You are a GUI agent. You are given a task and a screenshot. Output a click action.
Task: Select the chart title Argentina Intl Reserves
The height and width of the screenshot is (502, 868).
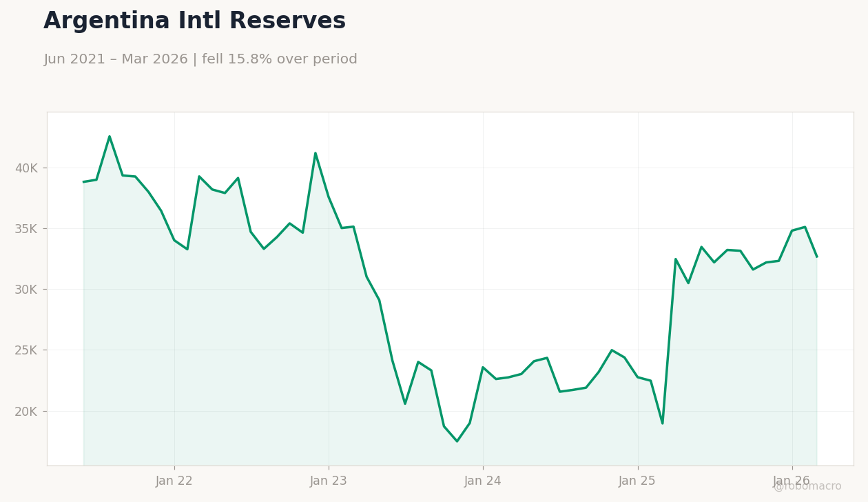pyautogui.click(x=194, y=21)
